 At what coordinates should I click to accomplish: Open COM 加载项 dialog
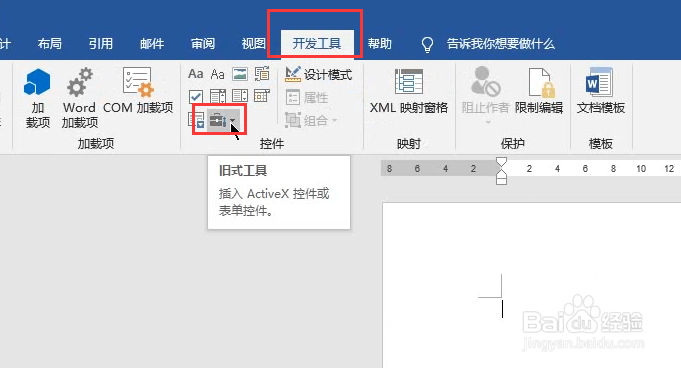click(x=138, y=91)
